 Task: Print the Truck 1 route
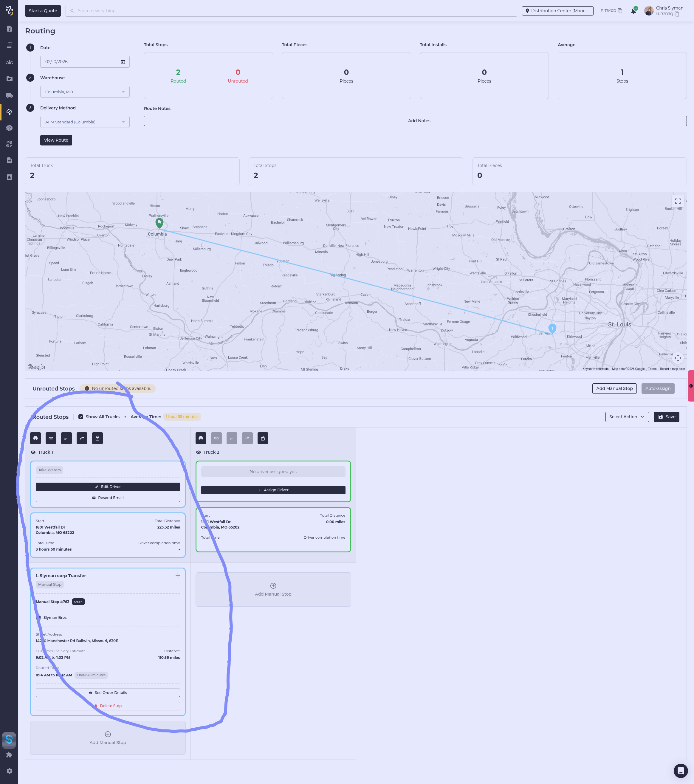(35, 438)
